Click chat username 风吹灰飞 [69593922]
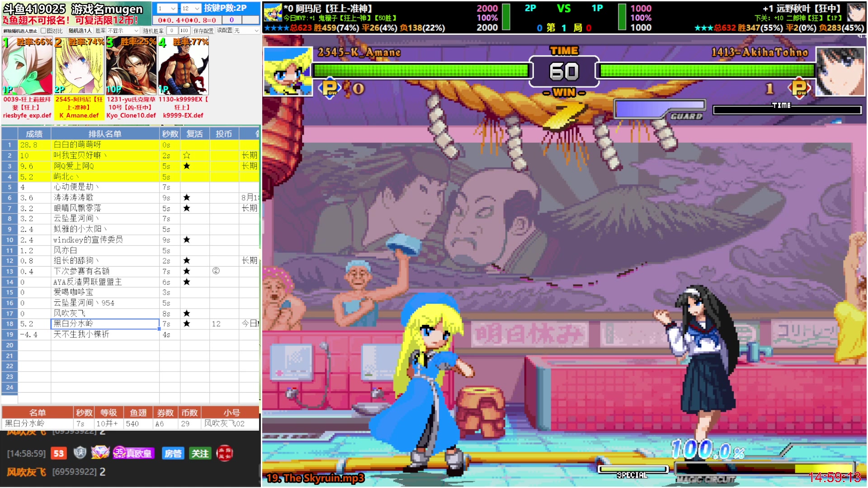This screenshot has width=868, height=488. coord(52,472)
